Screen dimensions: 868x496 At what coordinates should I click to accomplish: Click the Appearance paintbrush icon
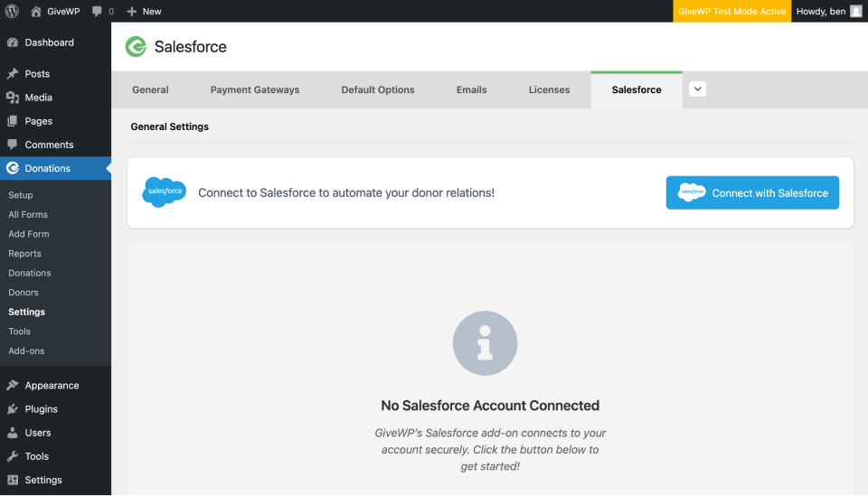(x=12, y=386)
